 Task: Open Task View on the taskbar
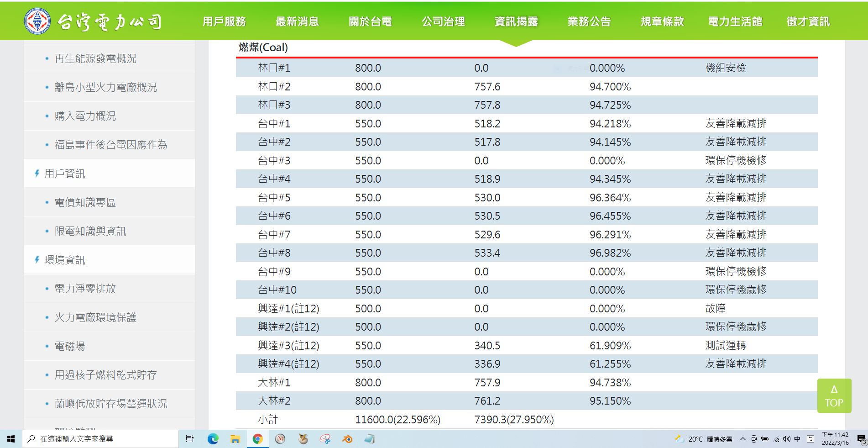(190, 439)
